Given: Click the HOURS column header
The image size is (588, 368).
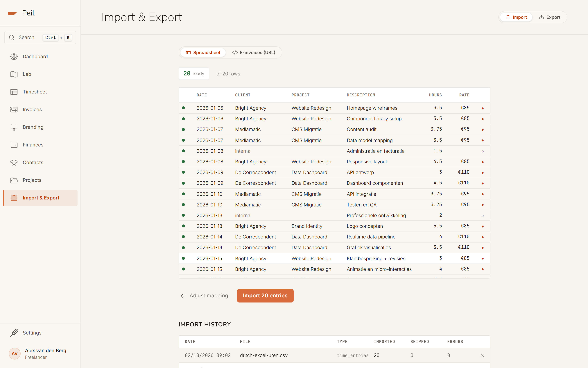Looking at the screenshot, I should point(435,95).
